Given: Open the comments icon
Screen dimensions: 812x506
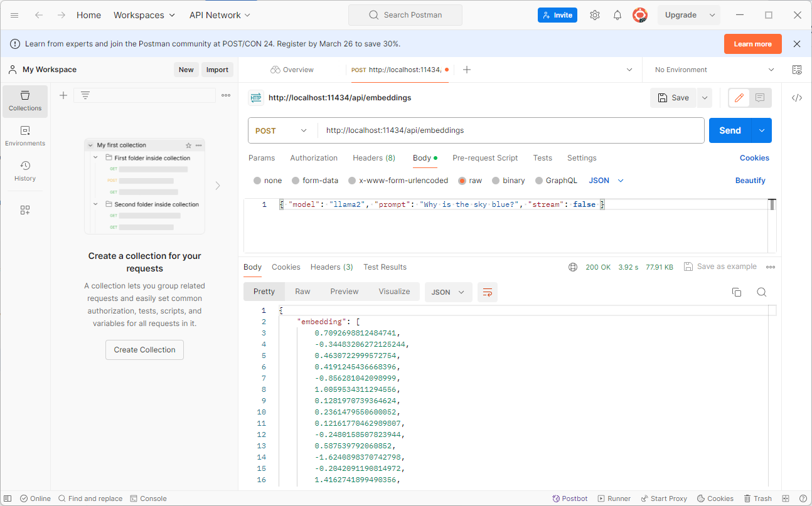Looking at the screenshot, I should click(760, 98).
